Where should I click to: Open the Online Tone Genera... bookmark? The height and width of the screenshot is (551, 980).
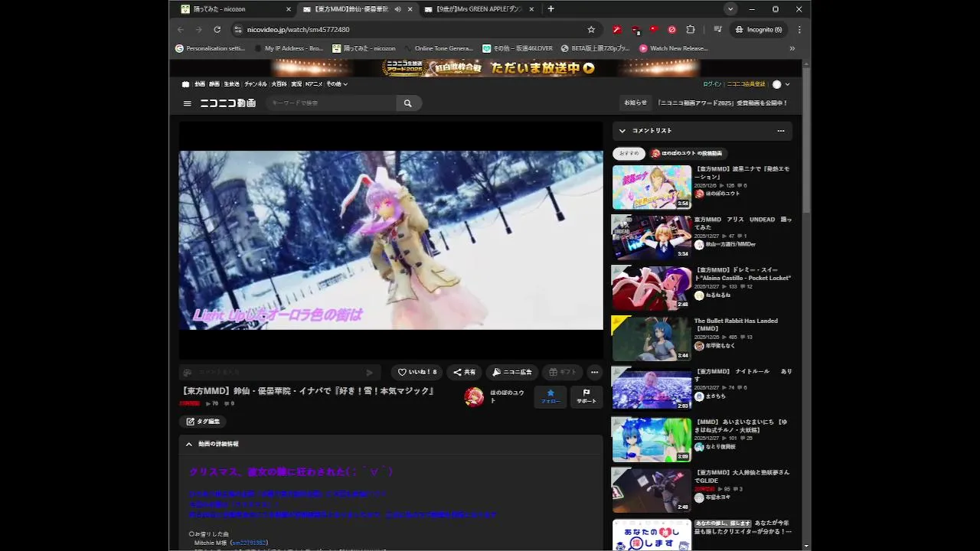coord(438,48)
